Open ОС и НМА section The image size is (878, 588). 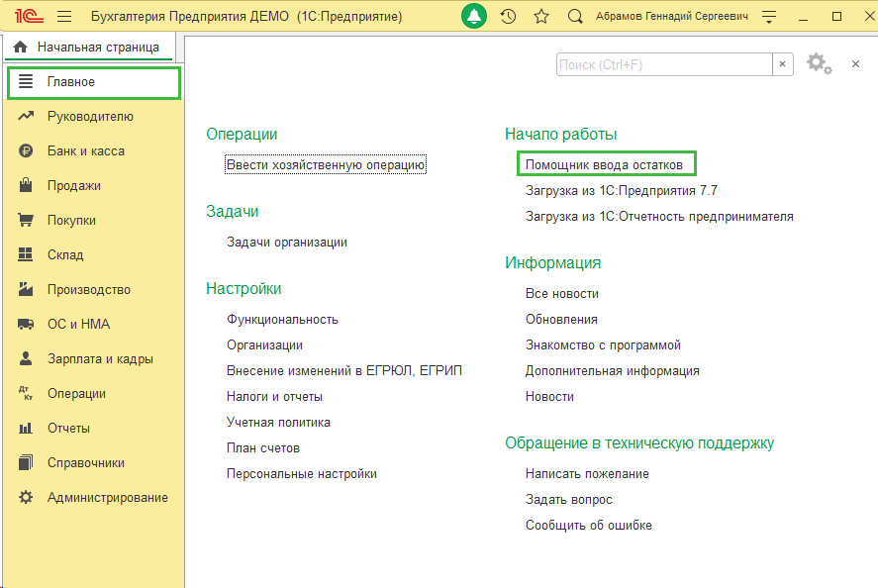(78, 325)
